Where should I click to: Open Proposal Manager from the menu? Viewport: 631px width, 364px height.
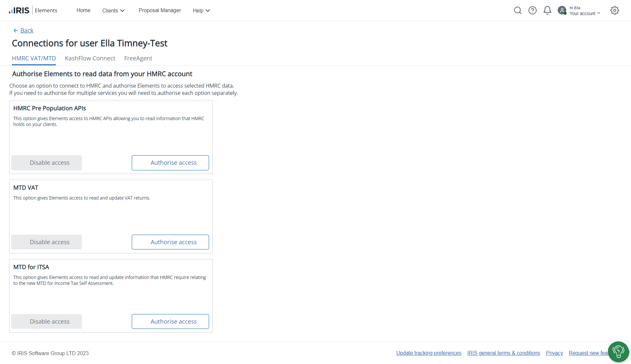(160, 11)
